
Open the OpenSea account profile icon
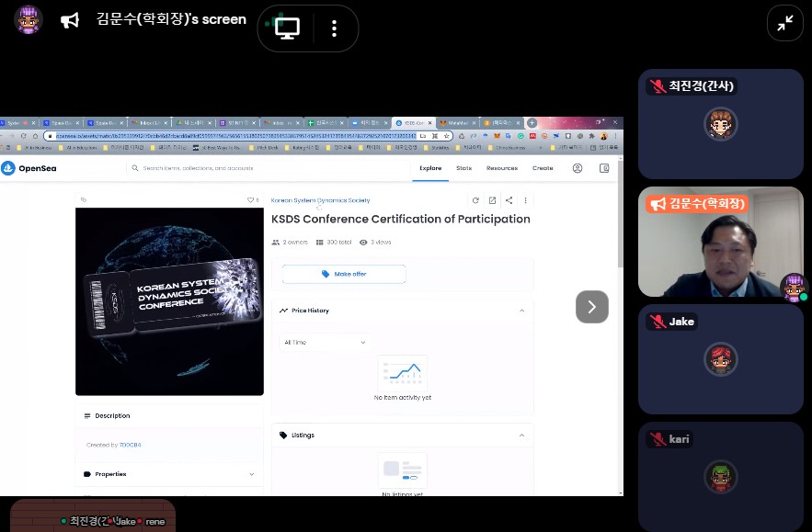tap(578, 168)
